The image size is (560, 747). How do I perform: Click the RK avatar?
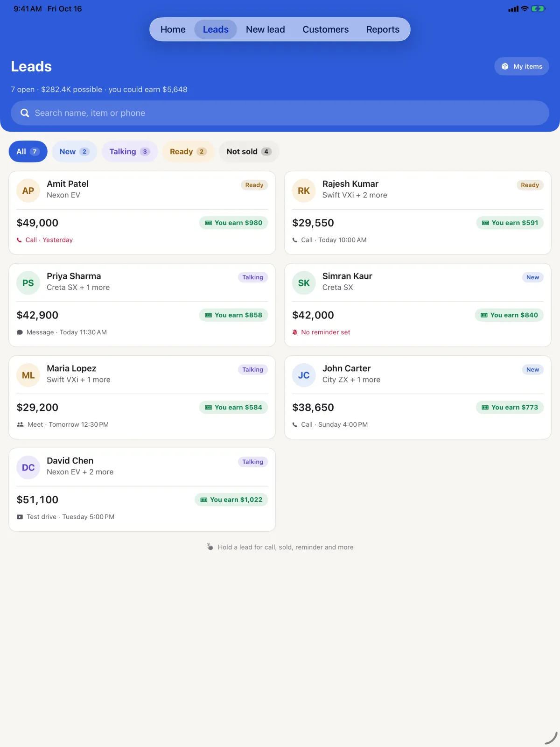(304, 190)
